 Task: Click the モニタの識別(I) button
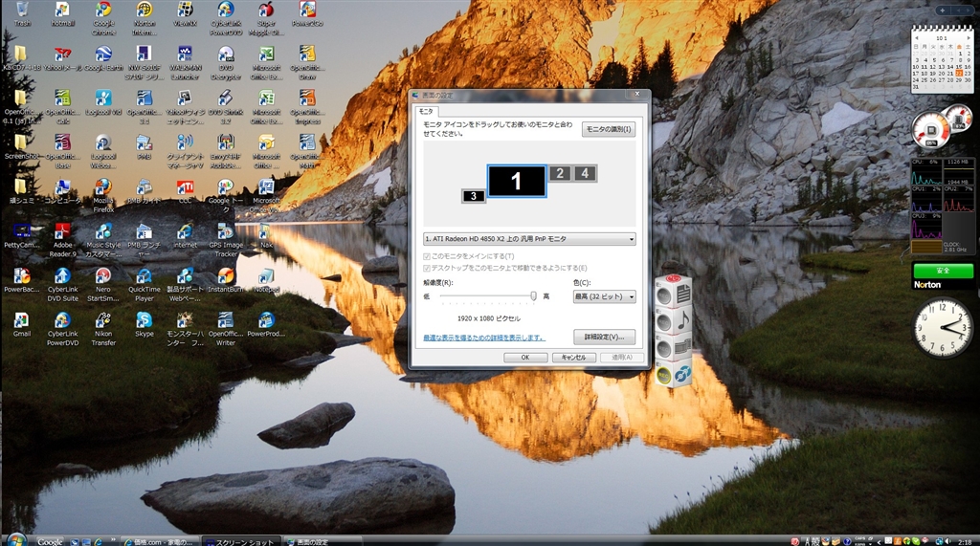click(x=609, y=129)
